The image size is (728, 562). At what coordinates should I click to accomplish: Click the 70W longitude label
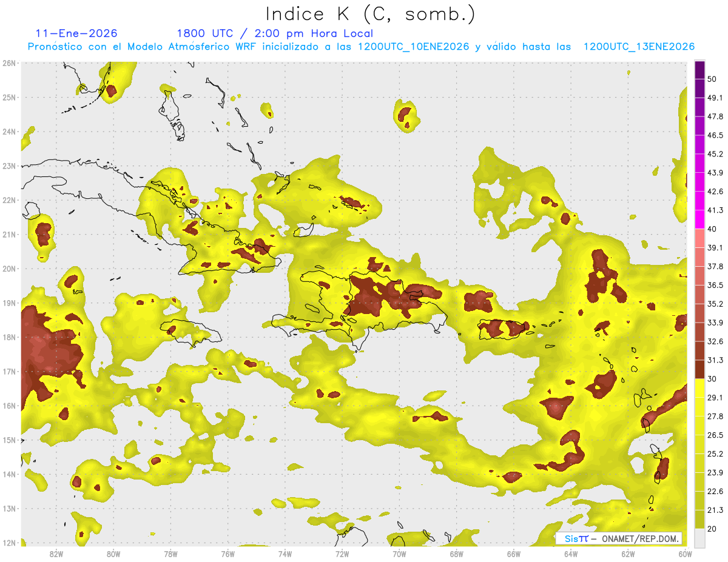click(399, 554)
